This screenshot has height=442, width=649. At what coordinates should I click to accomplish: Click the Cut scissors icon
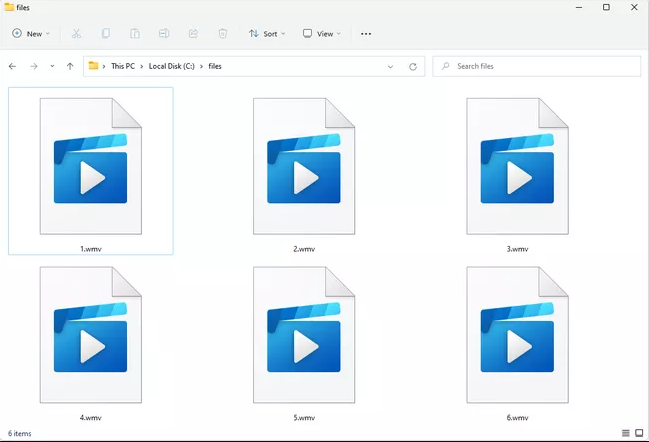(x=76, y=34)
